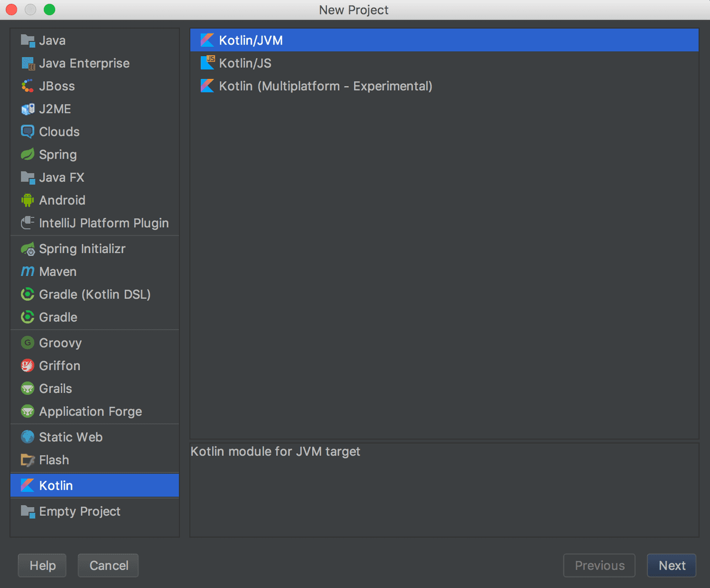Select Gradle (Kotlin DSL) label
Viewport: 710px width, 588px height.
point(95,294)
